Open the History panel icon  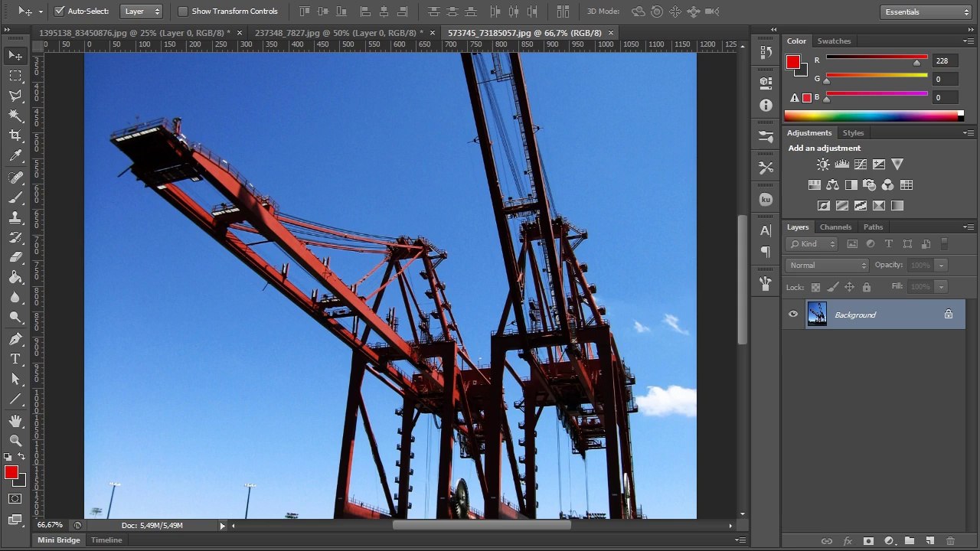tap(766, 53)
